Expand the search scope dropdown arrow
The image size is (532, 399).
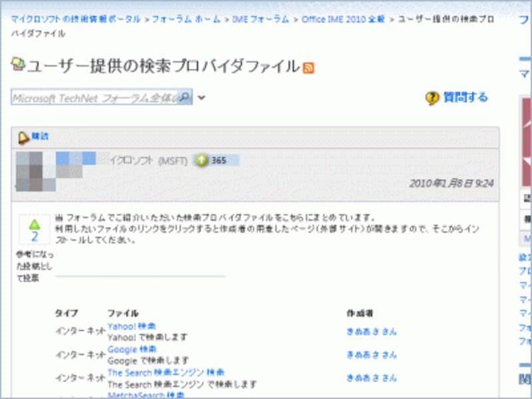click(x=201, y=98)
